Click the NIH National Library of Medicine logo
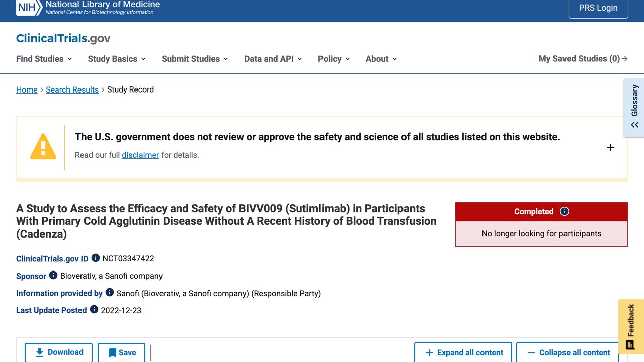The height and width of the screenshot is (362, 644). (x=88, y=7)
